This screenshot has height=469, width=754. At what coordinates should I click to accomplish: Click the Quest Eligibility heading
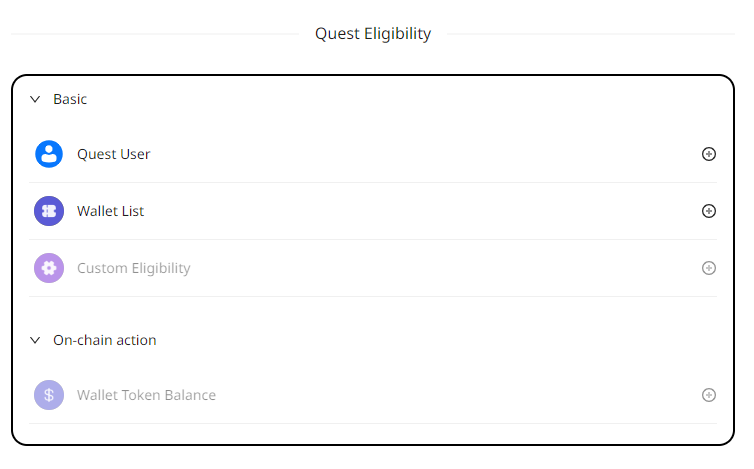373,34
